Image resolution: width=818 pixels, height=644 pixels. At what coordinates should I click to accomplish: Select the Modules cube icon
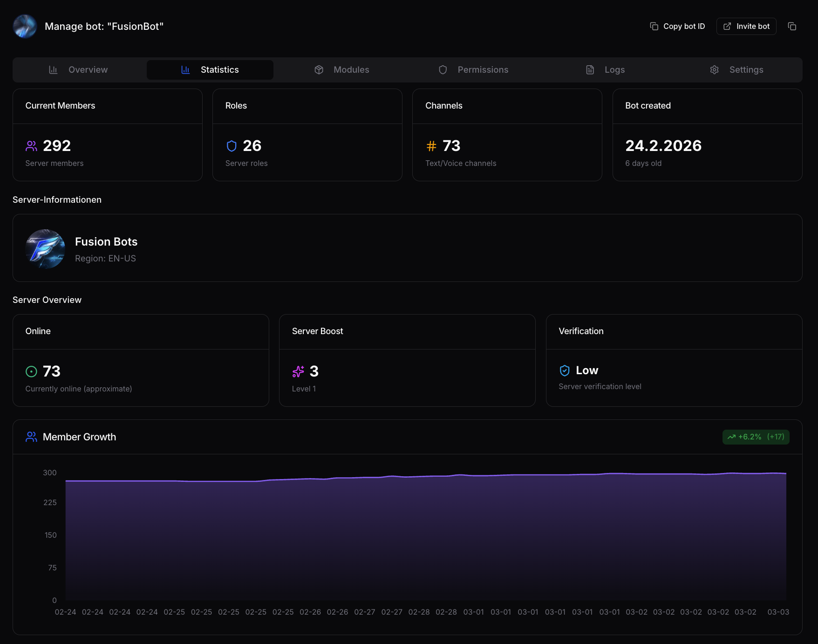click(319, 69)
